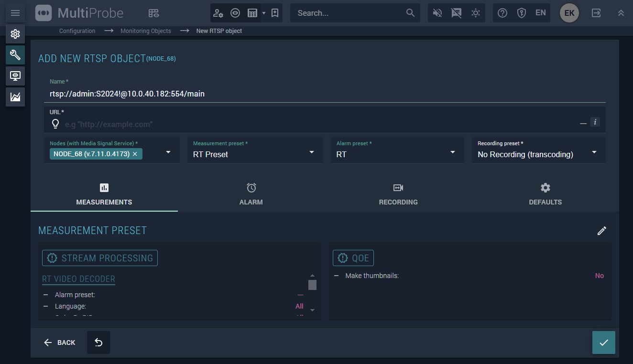Click the QOE button
This screenshot has width=633, height=364.
[353, 258]
